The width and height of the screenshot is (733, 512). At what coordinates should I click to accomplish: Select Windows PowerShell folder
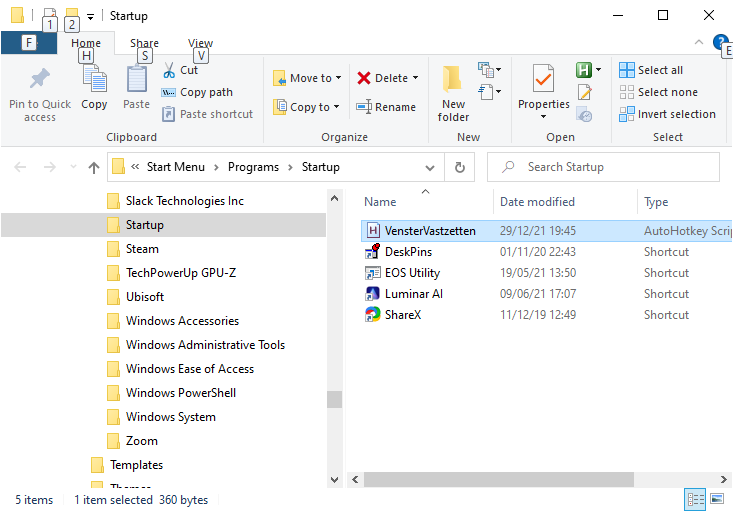(x=172, y=393)
